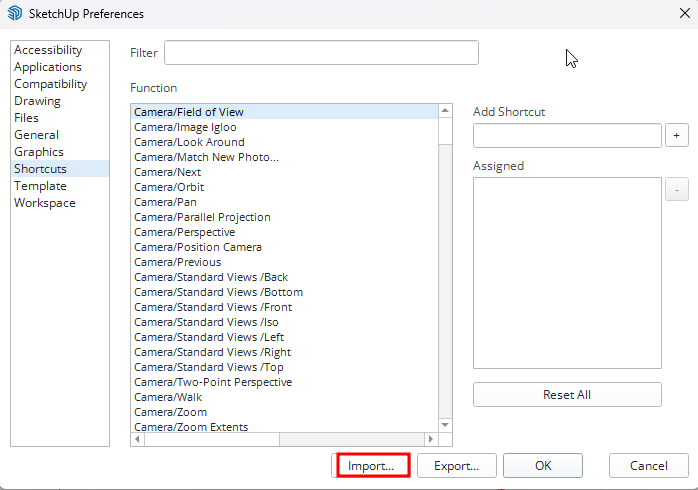
Task: Open the Template preferences category
Action: (60, 186)
